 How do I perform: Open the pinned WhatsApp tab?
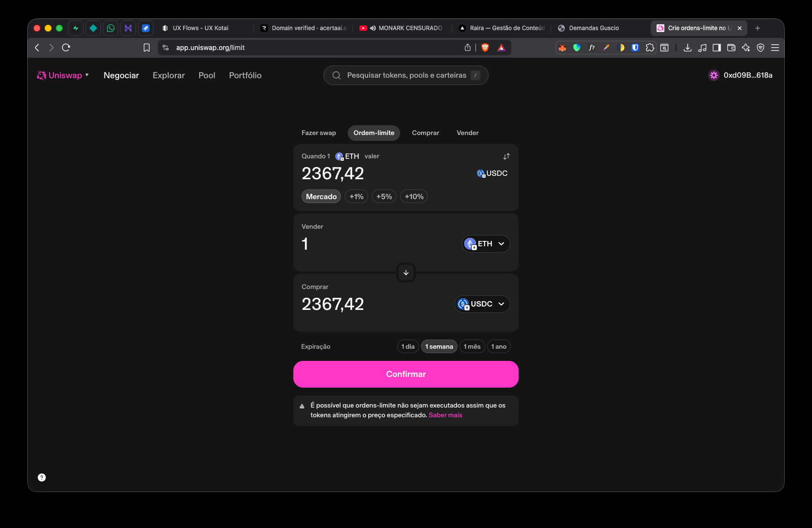click(111, 28)
